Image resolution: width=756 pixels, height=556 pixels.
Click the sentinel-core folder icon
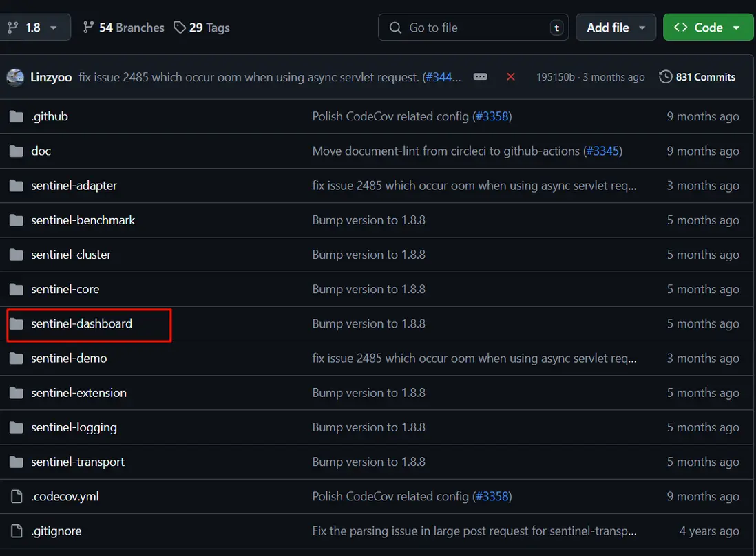tap(16, 289)
